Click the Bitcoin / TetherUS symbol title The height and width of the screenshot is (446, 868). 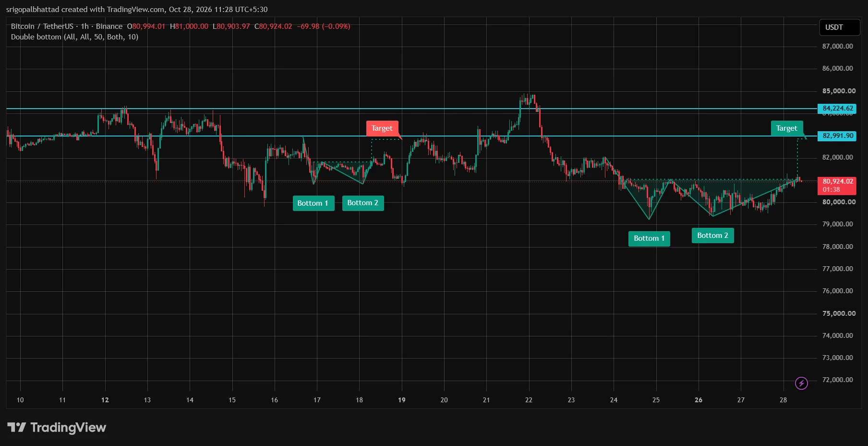[x=42, y=26]
